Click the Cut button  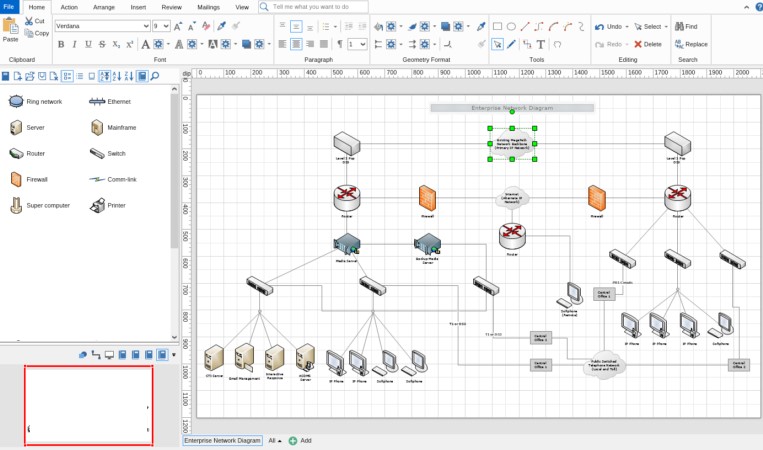pos(35,21)
